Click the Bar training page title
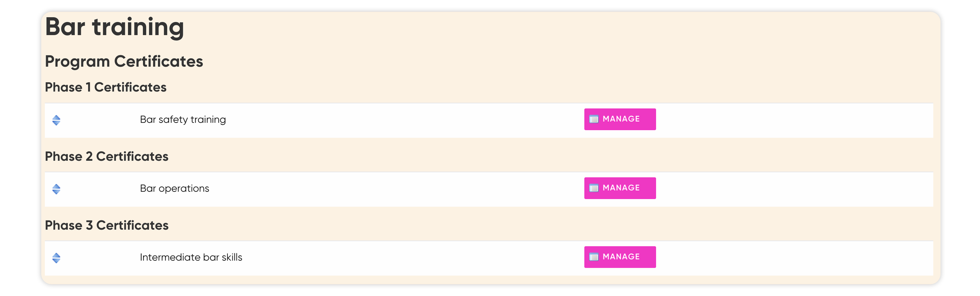 tap(115, 27)
